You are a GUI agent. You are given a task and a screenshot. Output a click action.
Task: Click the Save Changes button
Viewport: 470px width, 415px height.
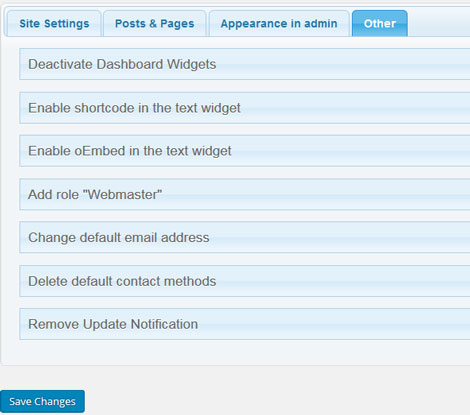pyautogui.click(x=42, y=401)
